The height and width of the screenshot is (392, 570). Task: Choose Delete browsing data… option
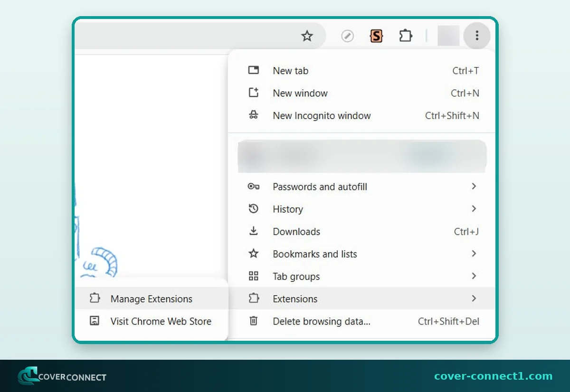pos(361,321)
